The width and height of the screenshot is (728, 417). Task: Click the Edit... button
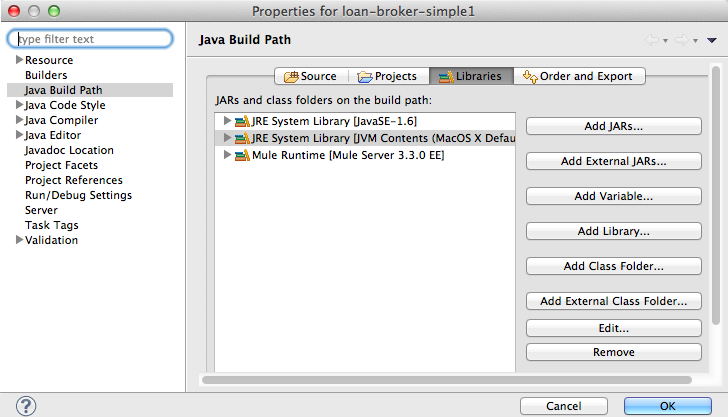(x=613, y=328)
